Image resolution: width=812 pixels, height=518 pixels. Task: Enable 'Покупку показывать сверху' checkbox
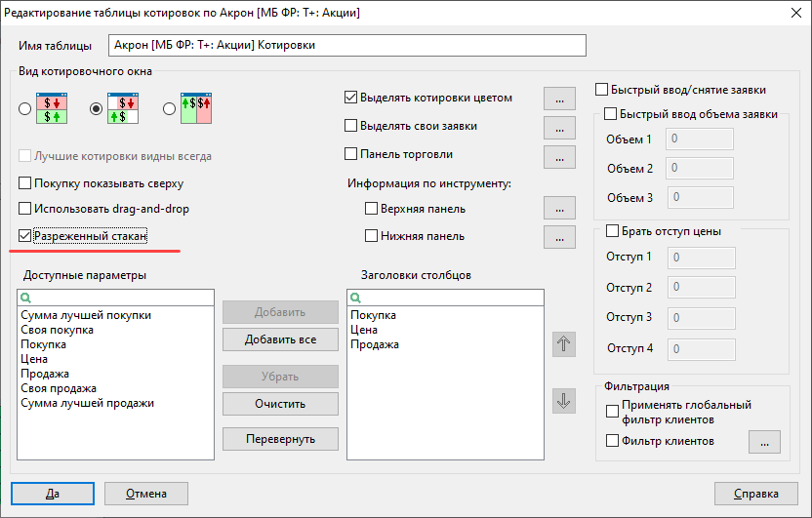tap(25, 183)
